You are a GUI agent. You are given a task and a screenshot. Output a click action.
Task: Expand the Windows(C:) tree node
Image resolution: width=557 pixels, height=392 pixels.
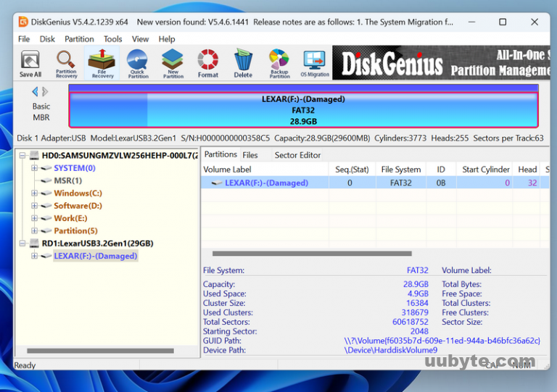tap(35, 193)
